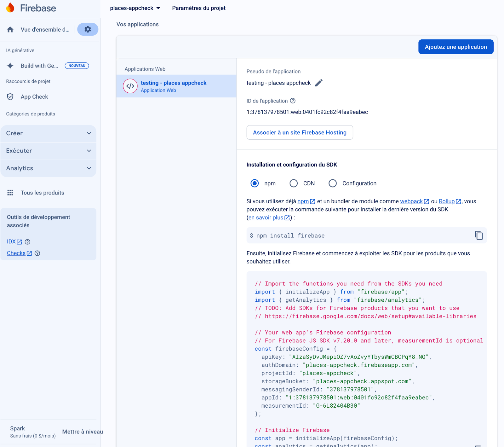Screen dimensions: 504x447
Task: Click Ajoutez une application button
Action: pos(455,47)
